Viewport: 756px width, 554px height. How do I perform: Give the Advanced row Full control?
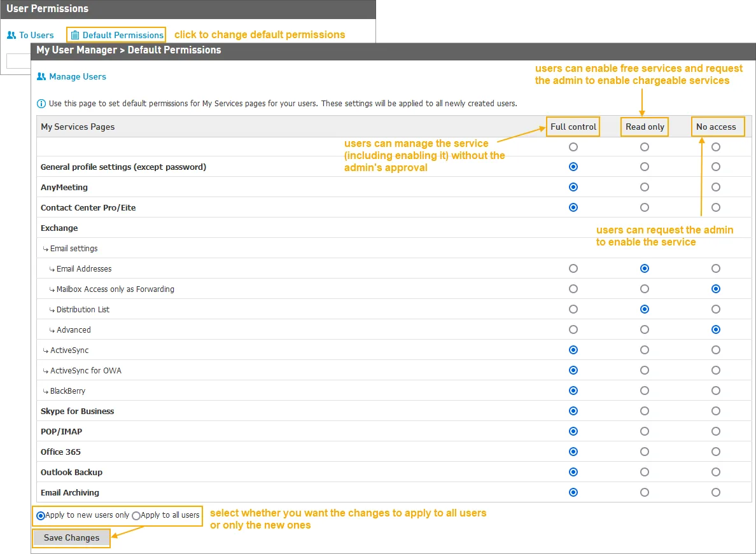pos(573,329)
